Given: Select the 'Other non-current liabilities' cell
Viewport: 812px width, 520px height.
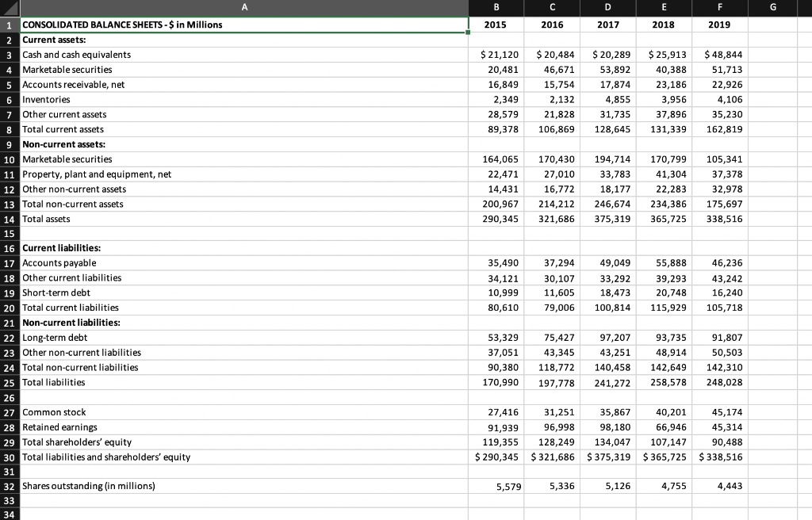Looking at the screenshot, I should coord(244,353).
